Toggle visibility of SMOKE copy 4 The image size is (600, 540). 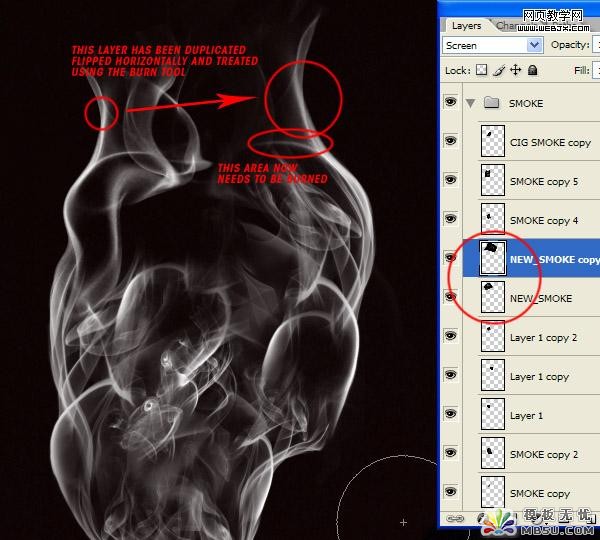tap(450, 219)
